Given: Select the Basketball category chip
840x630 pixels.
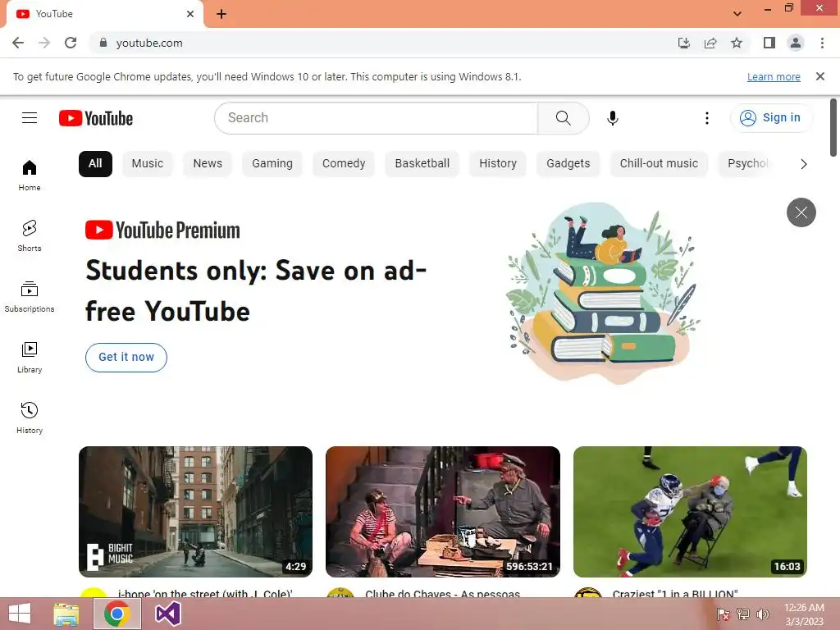Looking at the screenshot, I should click(x=422, y=163).
